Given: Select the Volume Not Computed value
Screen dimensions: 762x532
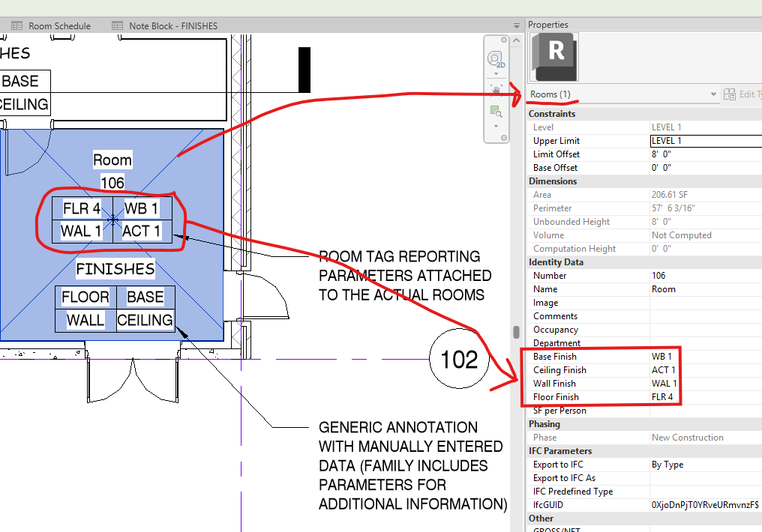Looking at the screenshot, I should 681,235.
